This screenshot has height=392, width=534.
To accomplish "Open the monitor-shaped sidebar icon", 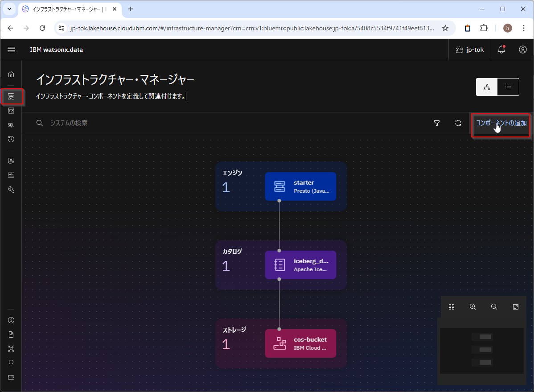I will click(11, 175).
